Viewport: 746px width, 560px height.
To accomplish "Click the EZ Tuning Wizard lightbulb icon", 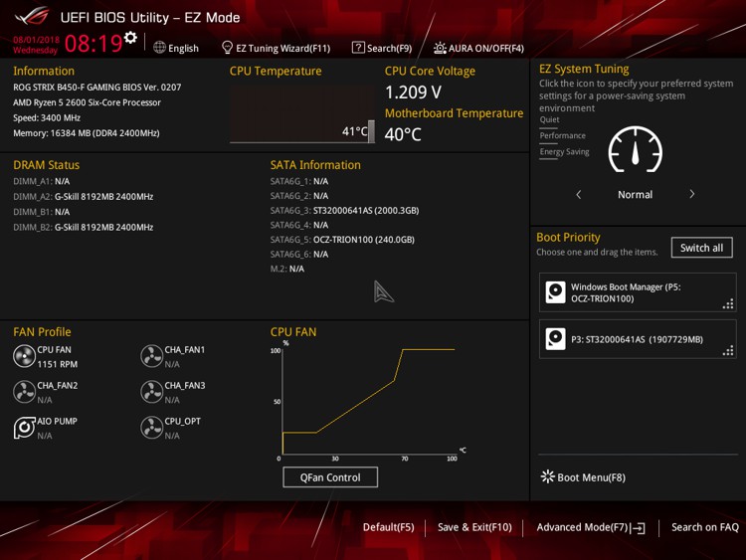I will 228,48.
